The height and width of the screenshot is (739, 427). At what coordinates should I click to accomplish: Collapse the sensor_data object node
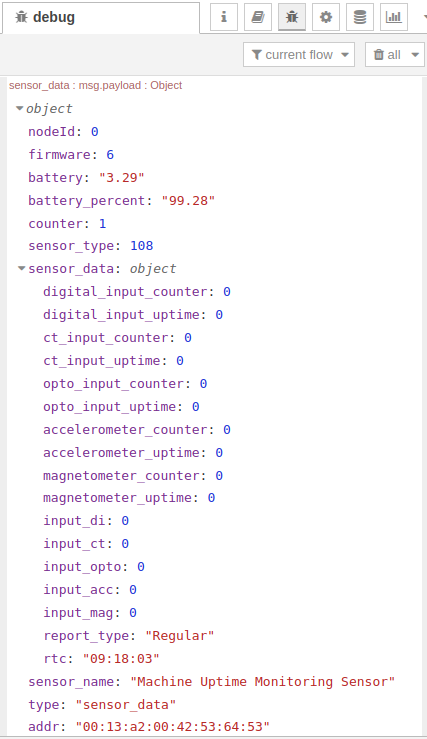click(21, 268)
